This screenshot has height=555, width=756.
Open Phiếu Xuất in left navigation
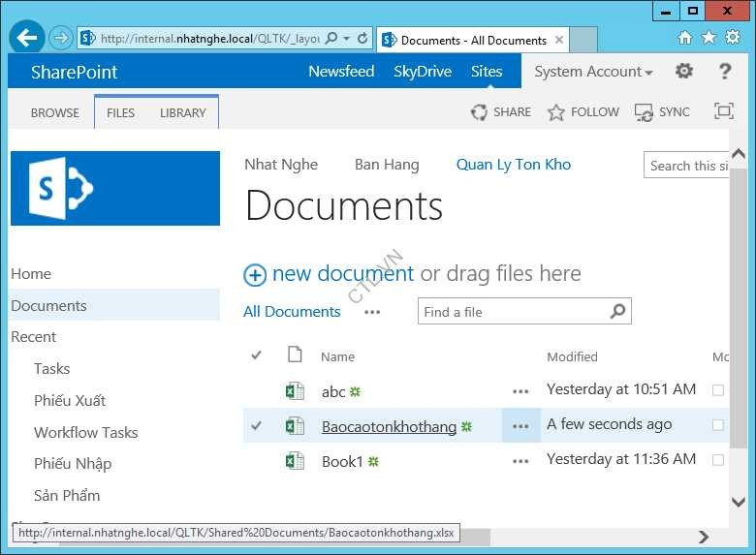click(x=70, y=400)
